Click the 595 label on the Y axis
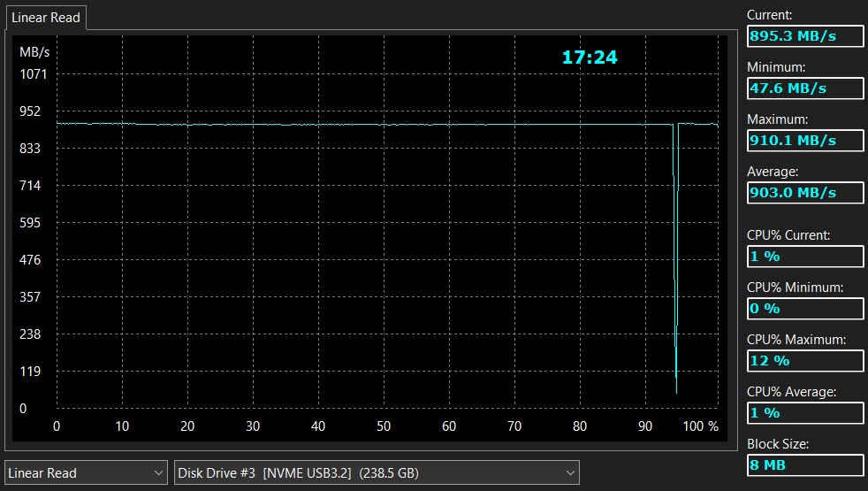This screenshot has width=868, height=491. coord(30,223)
